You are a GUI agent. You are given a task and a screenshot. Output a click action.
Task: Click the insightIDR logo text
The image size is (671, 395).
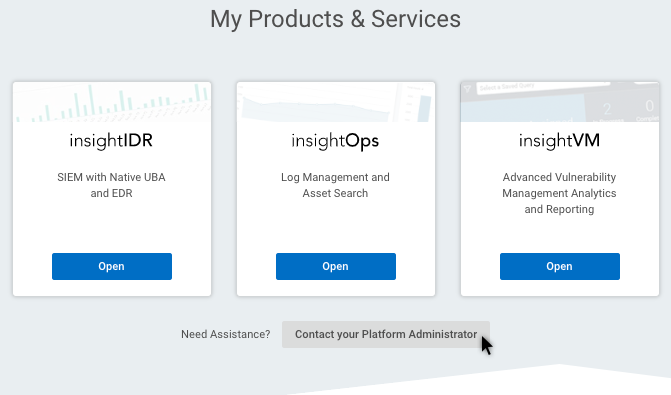(x=111, y=141)
